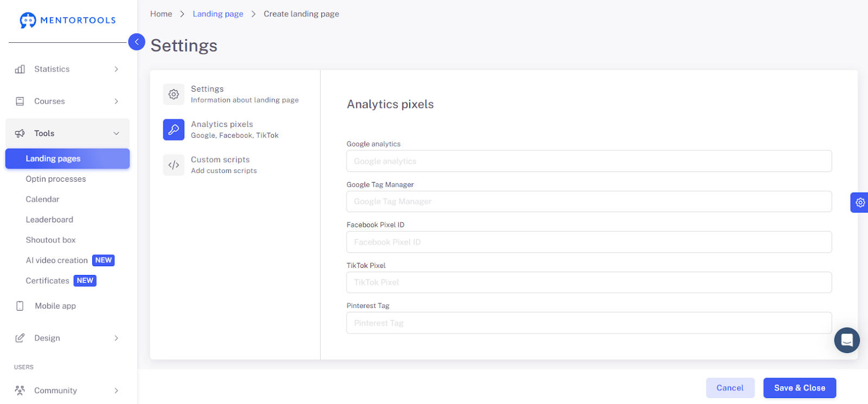Click the Community people icon
The image size is (868, 404).
point(20,390)
